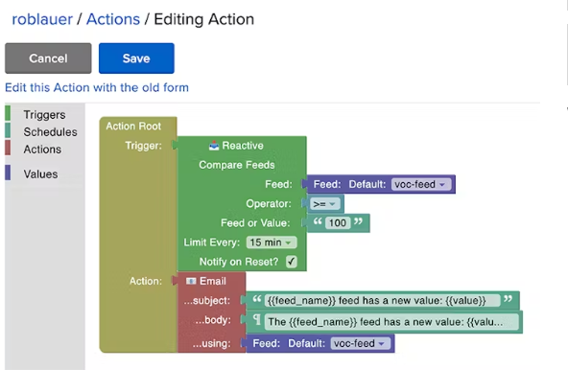
Task: Open the Schedules toolbox category
Action: click(50, 132)
